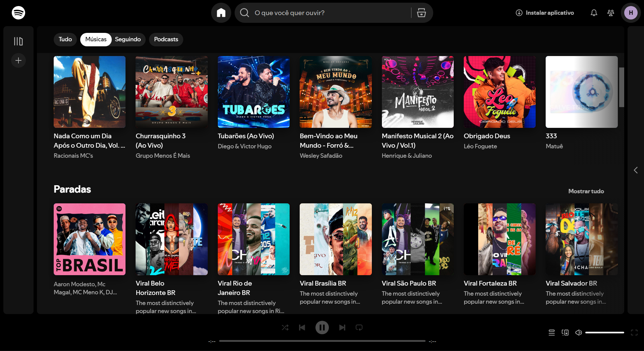Pause playback button

tap(322, 328)
